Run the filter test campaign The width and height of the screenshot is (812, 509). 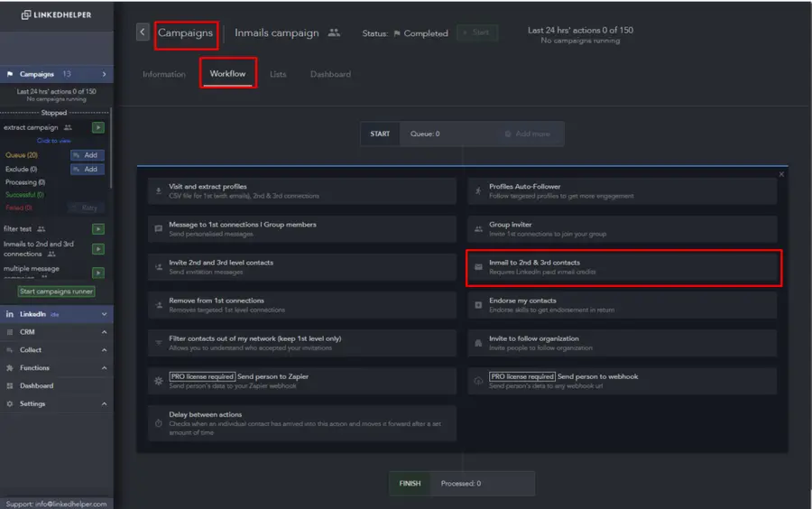pos(97,229)
